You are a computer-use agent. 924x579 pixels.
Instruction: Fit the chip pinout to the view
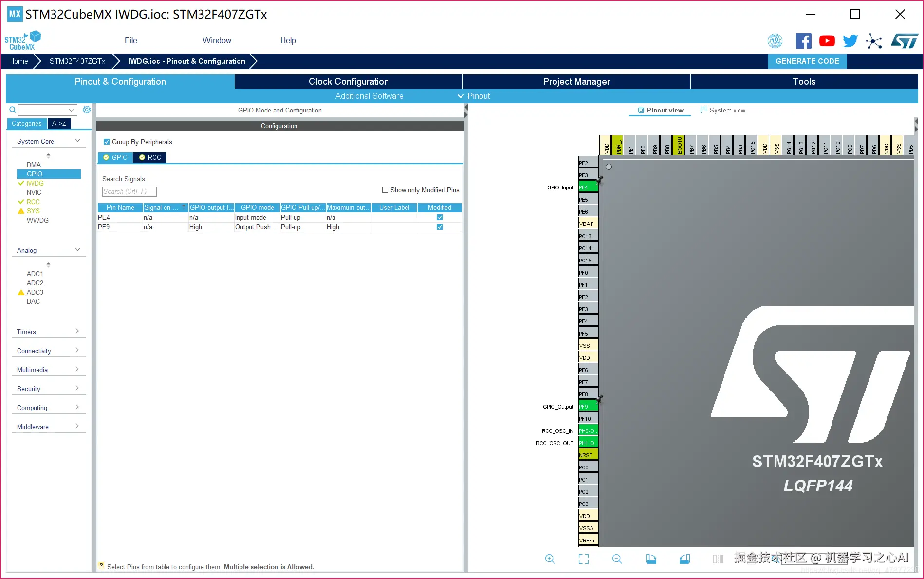[584, 559]
